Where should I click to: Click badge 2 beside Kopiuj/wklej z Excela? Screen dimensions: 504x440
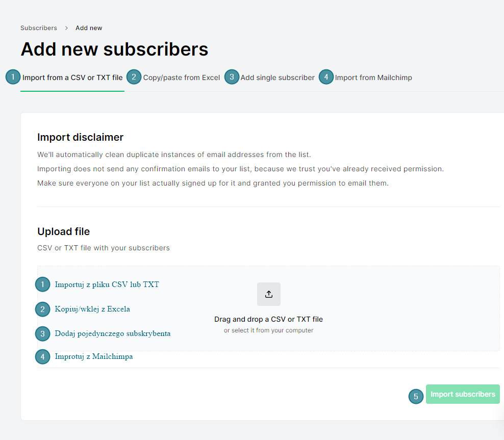pyautogui.click(x=43, y=309)
